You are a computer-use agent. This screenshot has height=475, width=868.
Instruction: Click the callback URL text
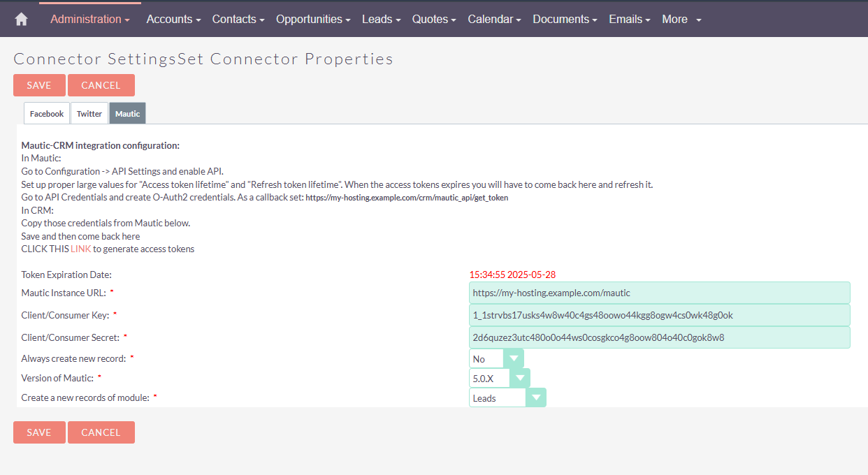407,198
